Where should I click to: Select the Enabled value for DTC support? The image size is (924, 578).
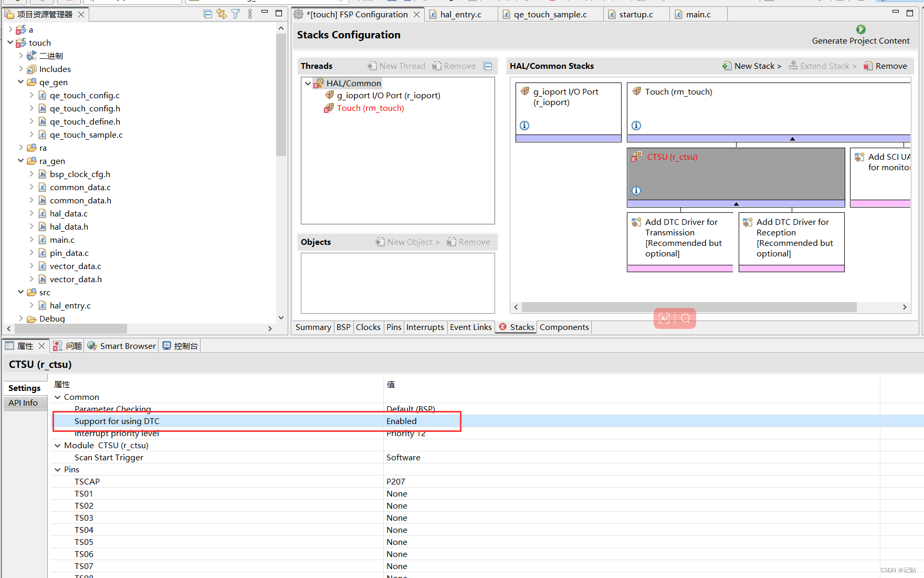(402, 421)
